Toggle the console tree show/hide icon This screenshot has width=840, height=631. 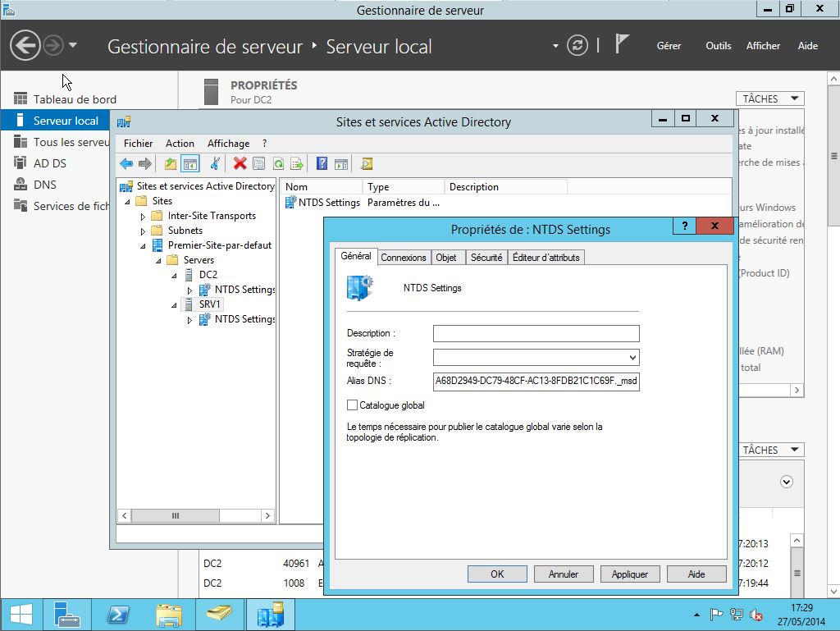click(190, 164)
